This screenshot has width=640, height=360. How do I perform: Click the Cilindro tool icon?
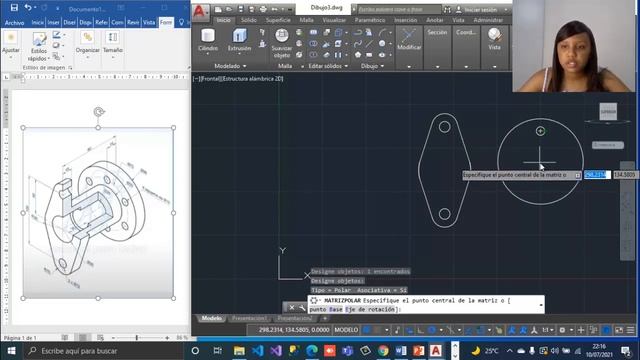coord(208,36)
